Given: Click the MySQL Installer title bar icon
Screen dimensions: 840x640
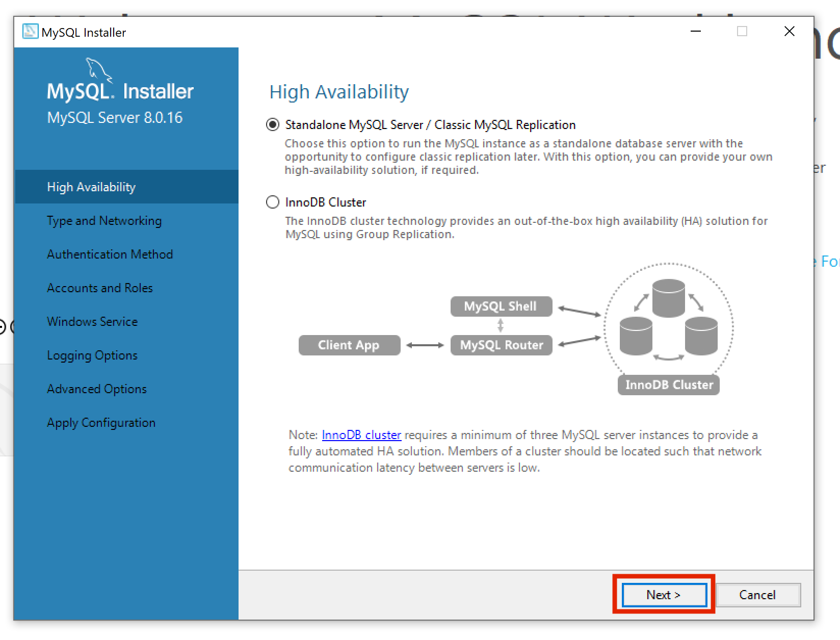Looking at the screenshot, I should coord(30,32).
